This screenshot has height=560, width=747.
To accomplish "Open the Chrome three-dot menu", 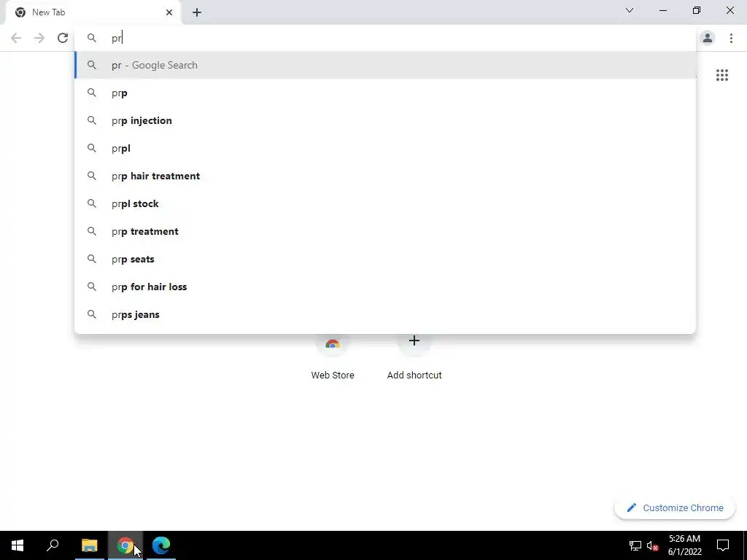I will (x=731, y=38).
